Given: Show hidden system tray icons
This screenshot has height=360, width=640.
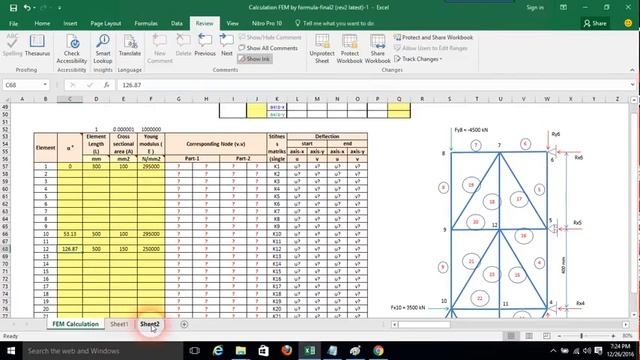Looking at the screenshot, I should (x=553, y=351).
